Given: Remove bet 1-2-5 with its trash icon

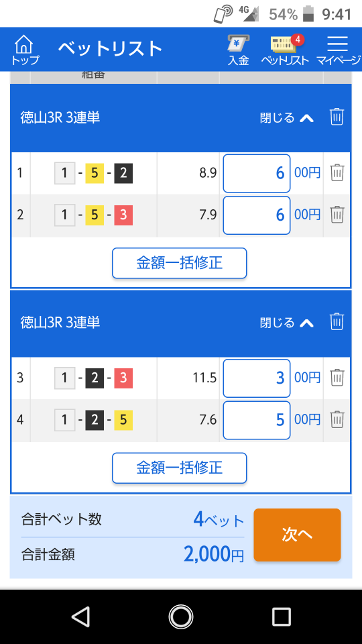Looking at the screenshot, I should pyautogui.click(x=337, y=419).
